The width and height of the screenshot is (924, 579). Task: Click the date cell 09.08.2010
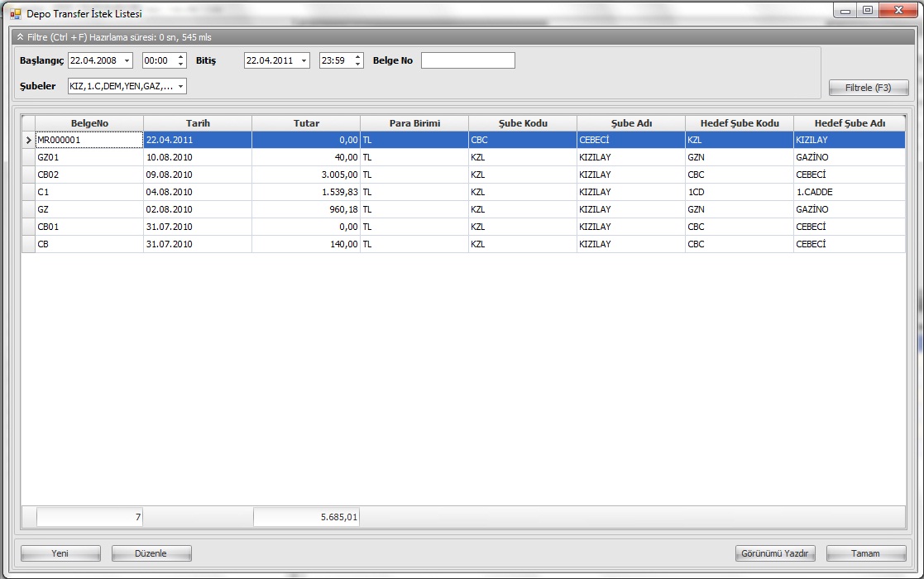click(x=198, y=175)
